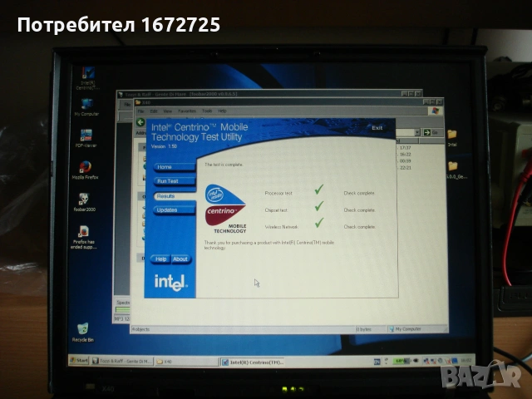Click '4 objects' in Explorer status bar

pyautogui.click(x=140, y=329)
